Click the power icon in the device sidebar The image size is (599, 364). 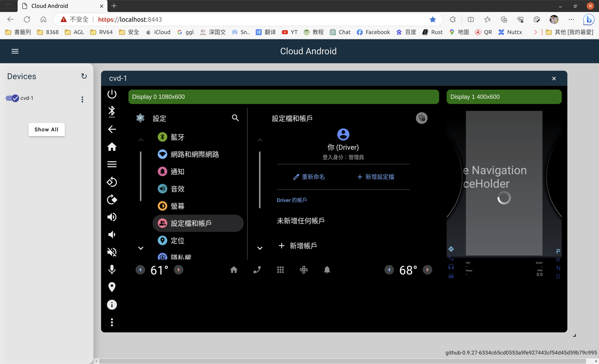point(112,94)
